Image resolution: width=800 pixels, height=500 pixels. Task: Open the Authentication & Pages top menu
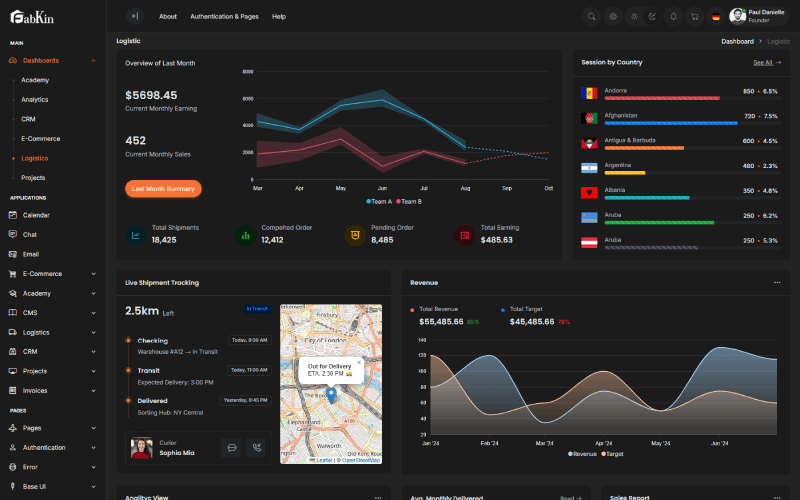(x=224, y=16)
